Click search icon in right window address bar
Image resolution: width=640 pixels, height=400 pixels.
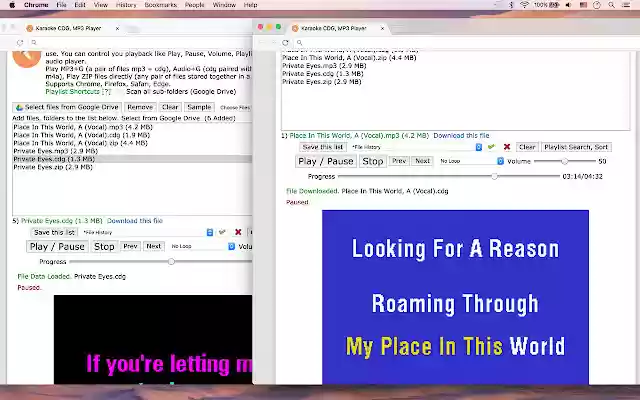coord(299,42)
